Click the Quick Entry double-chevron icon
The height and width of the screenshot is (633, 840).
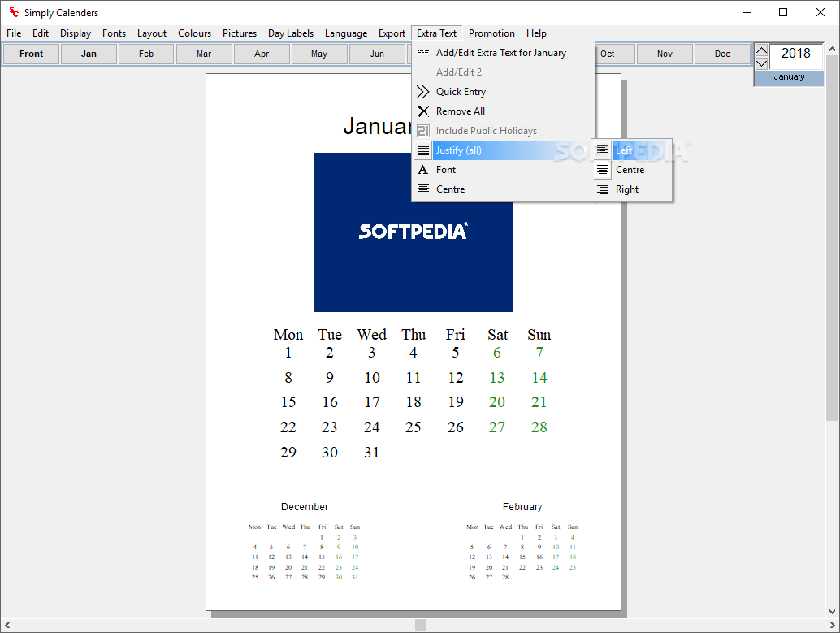coord(423,92)
